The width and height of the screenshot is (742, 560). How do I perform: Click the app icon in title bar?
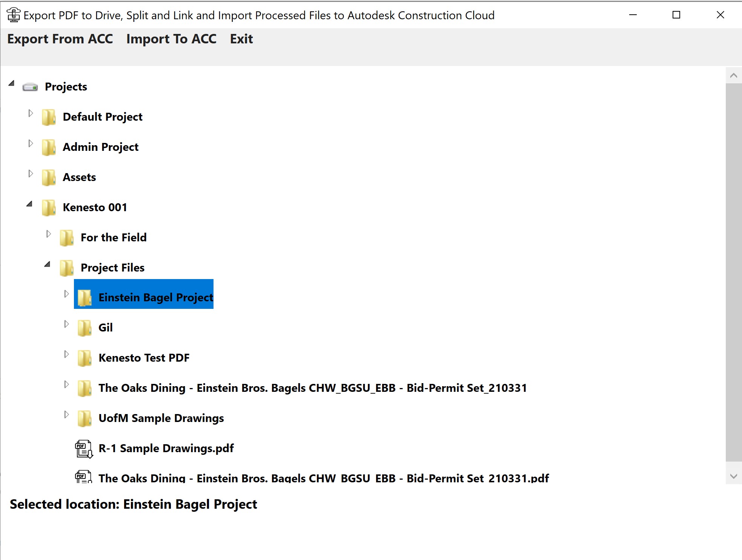[x=14, y=15]
